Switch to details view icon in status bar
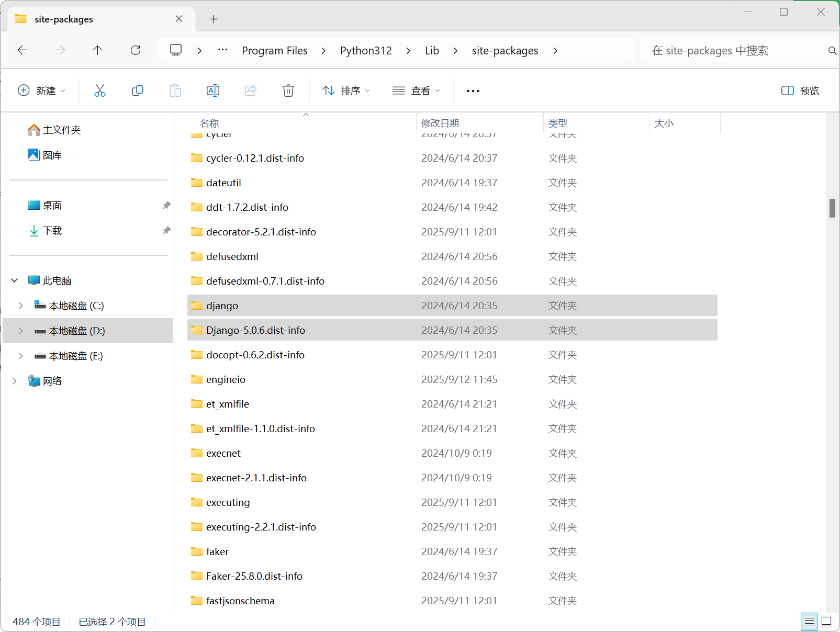The image size is (840, 632). [809, 622]
